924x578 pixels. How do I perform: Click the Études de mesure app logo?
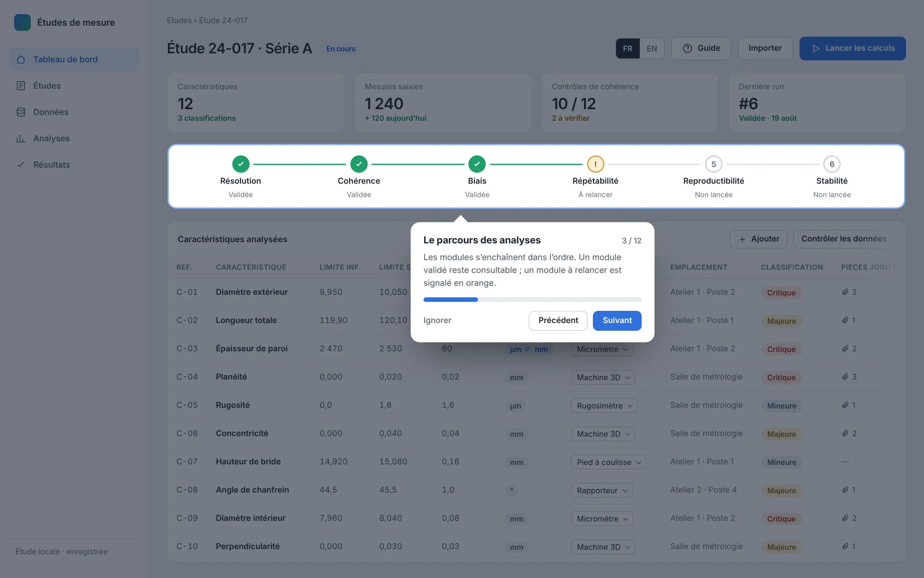(22, 22)
